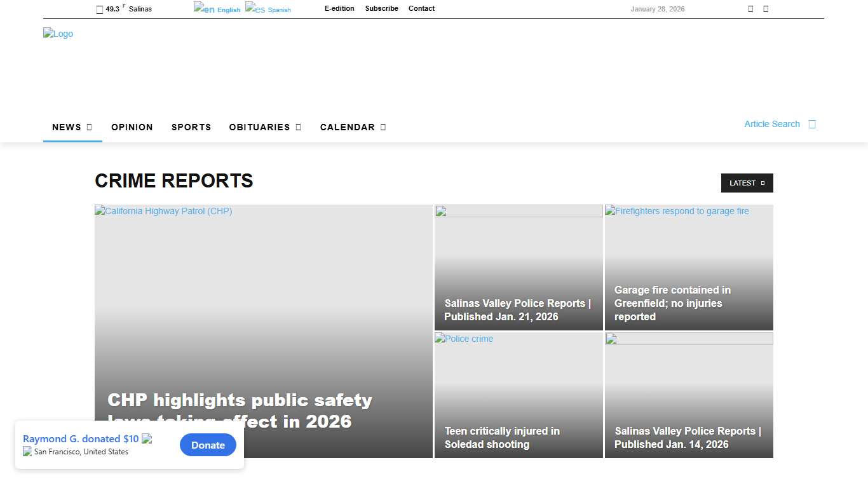Open Police Reports published Jan. 21, 2026
Image resolution: width=868 pixels, height=488 pixels.
point(517,310)
